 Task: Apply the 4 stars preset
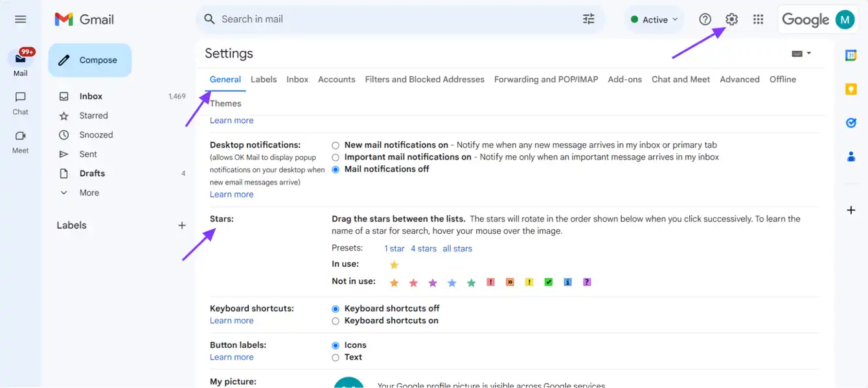[424, 249]
